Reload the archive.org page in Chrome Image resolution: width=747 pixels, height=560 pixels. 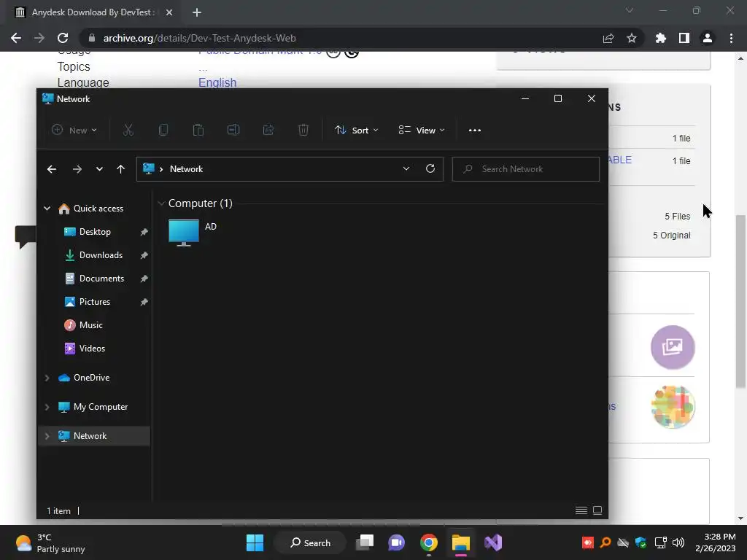[63, 38]
